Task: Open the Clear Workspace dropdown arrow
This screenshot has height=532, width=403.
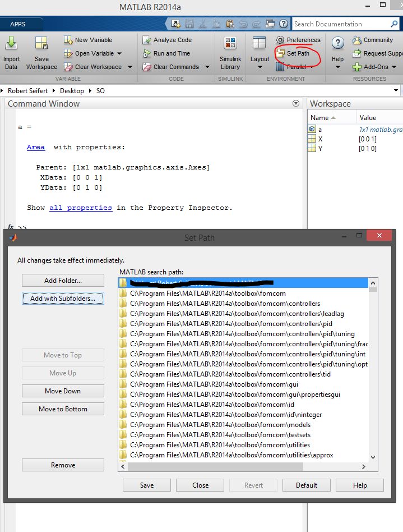Action: [130, 67]
